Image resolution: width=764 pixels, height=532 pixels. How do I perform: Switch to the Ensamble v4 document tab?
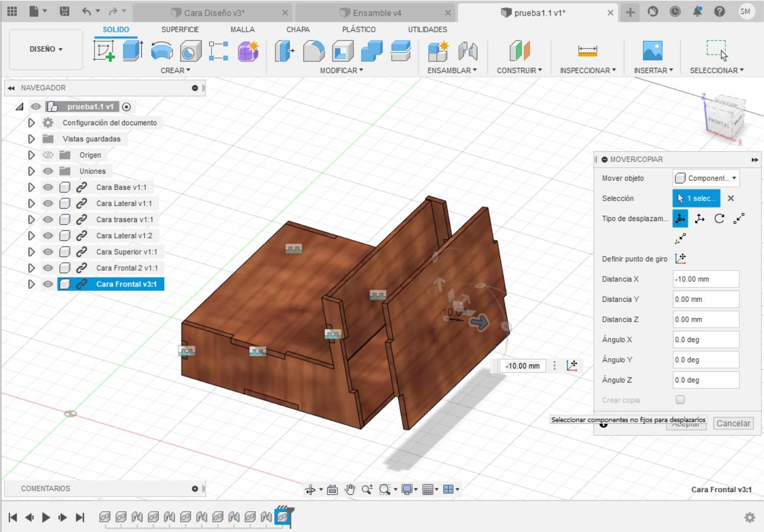click(377, 13)
